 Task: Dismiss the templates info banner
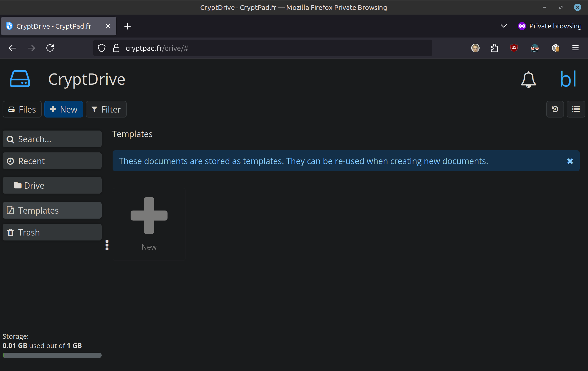pos(570,161)
